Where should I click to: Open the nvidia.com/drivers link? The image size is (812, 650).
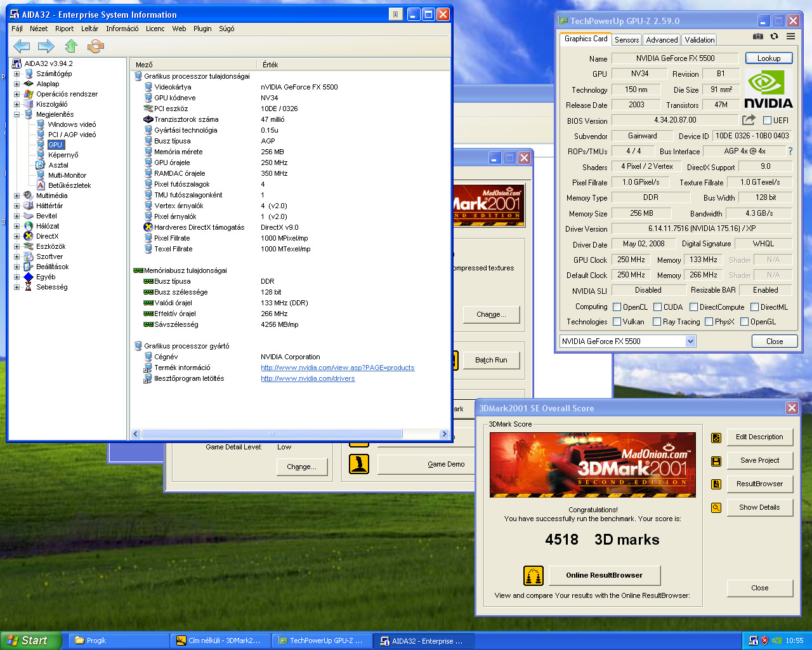pyautogui.click(x=308, y=378)
